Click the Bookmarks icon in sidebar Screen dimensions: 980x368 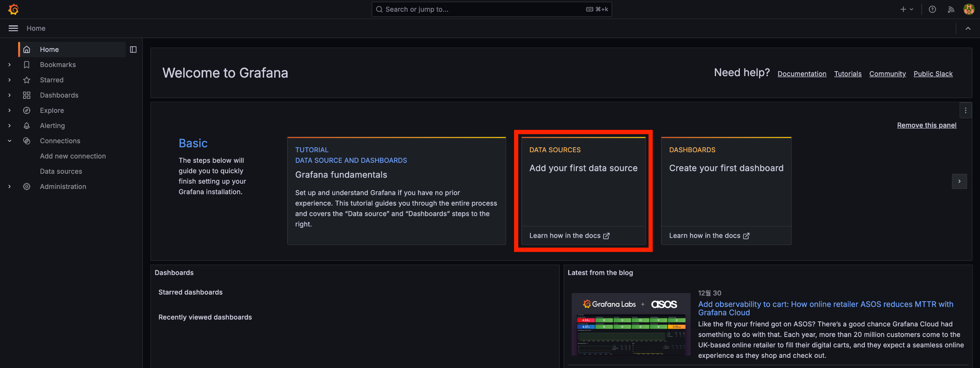pos(27,65)
